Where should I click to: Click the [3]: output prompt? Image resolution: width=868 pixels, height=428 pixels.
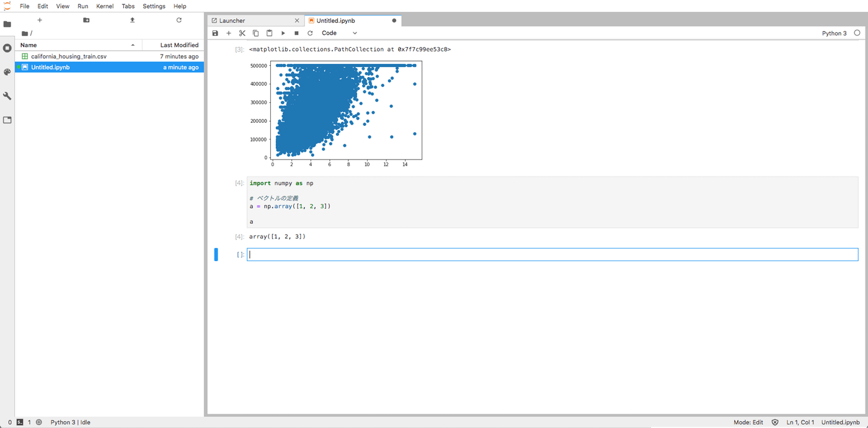(x=239, y=49)
